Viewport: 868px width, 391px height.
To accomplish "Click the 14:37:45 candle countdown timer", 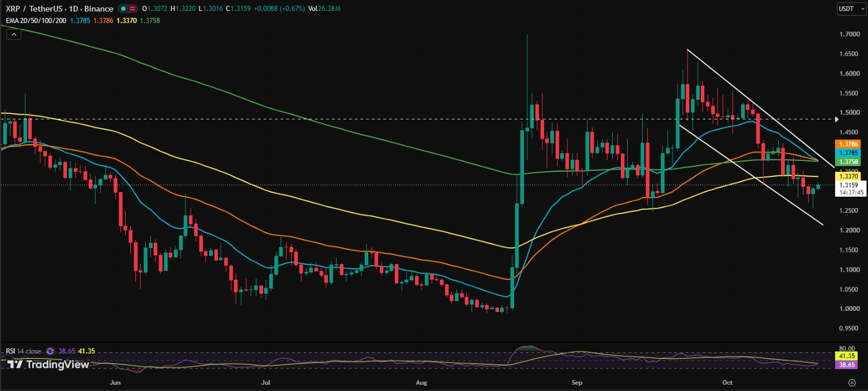I will pos(851,193).
